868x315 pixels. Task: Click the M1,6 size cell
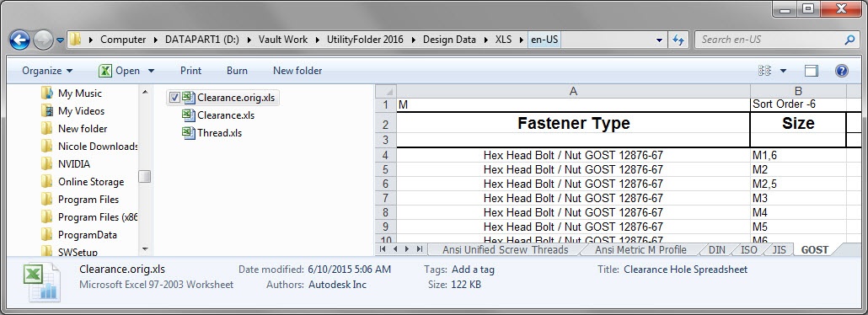pos(798,156)
